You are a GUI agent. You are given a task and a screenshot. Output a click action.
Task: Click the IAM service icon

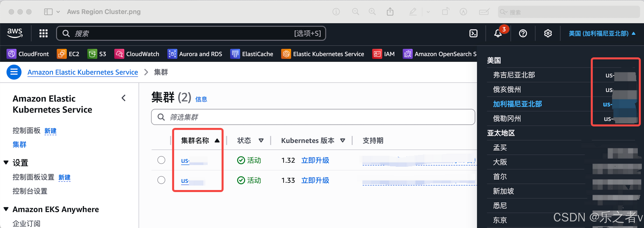[x=377, y=54]
